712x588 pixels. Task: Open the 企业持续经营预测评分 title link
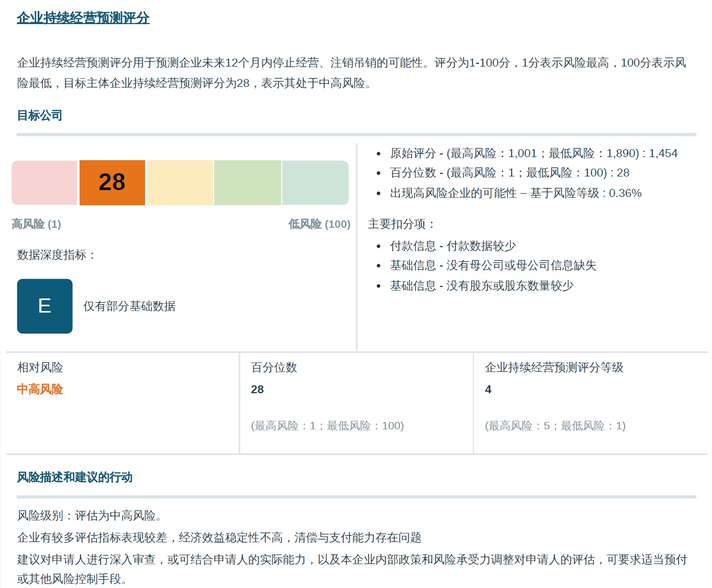tap(83, 18)
